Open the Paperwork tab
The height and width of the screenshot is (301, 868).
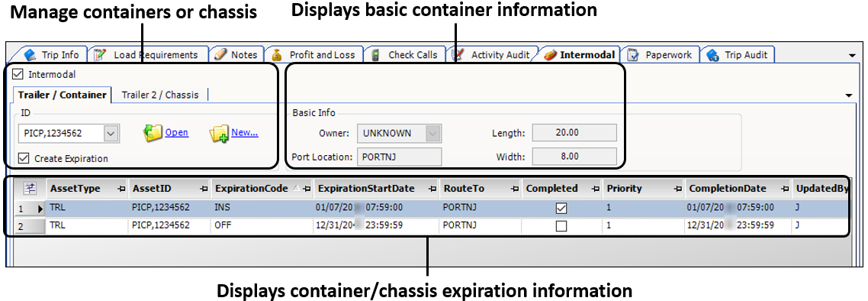tap(661, 55)
